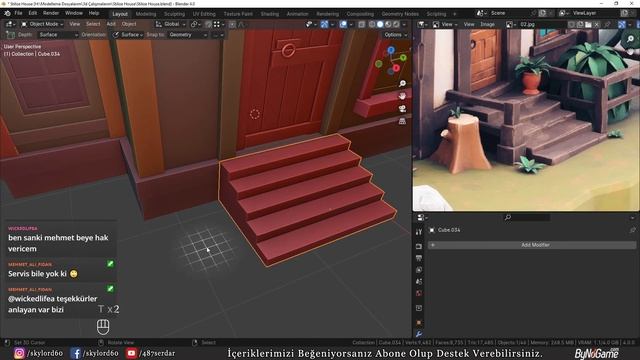This screenshot has height=360, width=640.
Task: Open the 3D viewport editor type dropdown
Action: point(10,24)
